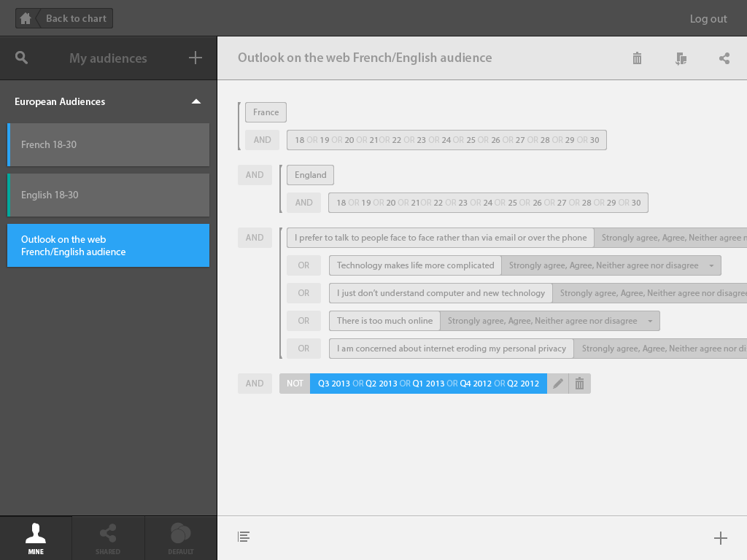Click the England country tag
Viewport: 747px width, 560px height.
310,175
